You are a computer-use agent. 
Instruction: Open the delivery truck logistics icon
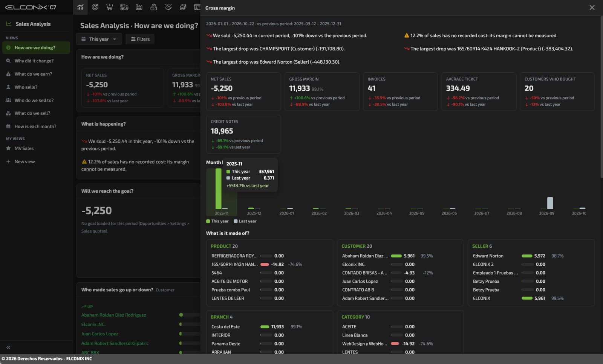tap(124, 7)
